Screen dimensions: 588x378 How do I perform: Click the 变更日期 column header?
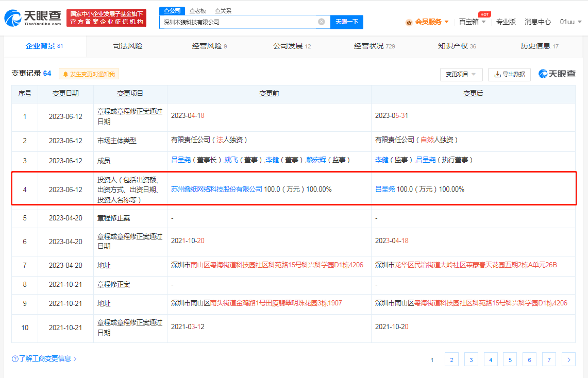point(65,93)
